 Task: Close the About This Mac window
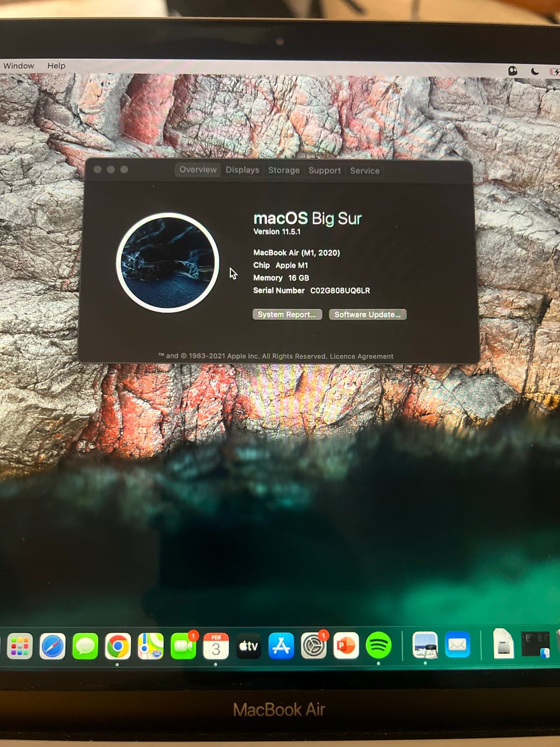click(x=97, y=169)
